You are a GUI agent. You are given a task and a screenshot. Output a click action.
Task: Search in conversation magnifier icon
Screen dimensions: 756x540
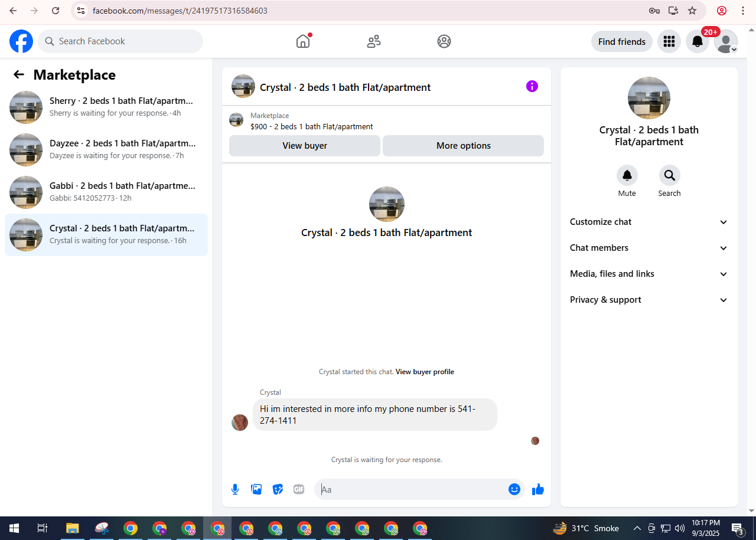(670, 175)
